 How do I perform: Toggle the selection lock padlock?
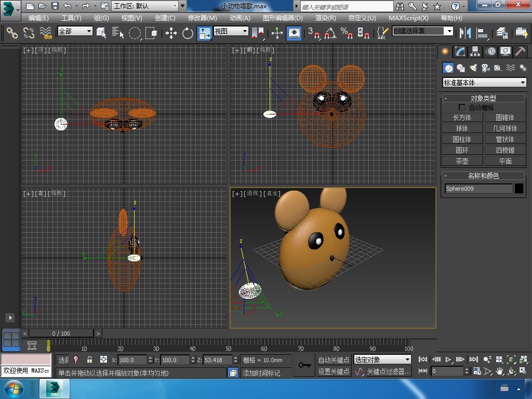[89, 360]
